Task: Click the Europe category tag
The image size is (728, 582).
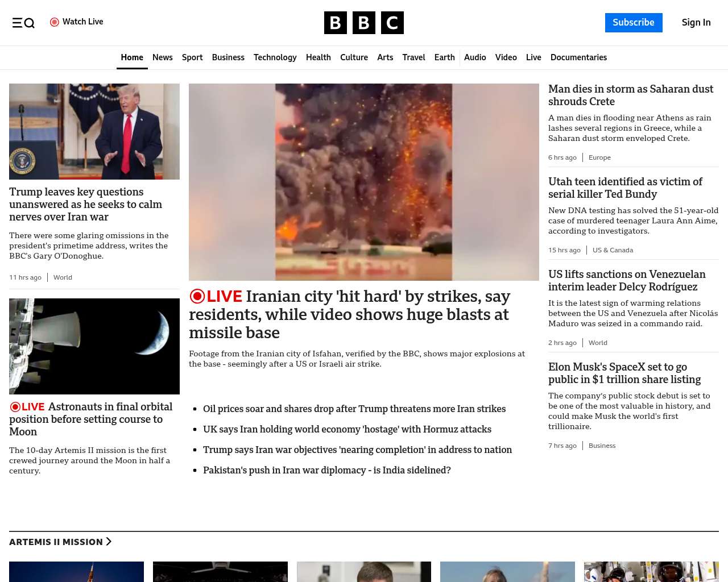Action: [599, 157]
